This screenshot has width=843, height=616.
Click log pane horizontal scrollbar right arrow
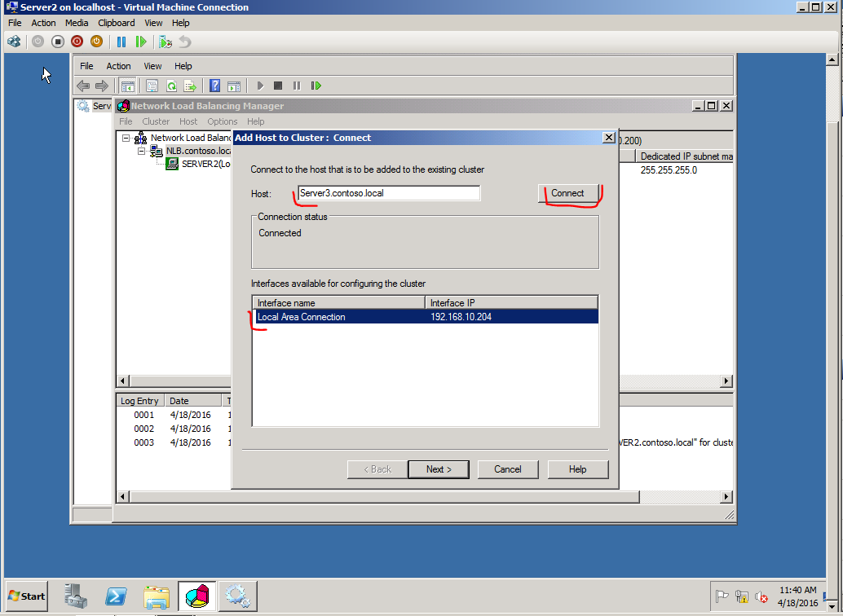point(726,497)
